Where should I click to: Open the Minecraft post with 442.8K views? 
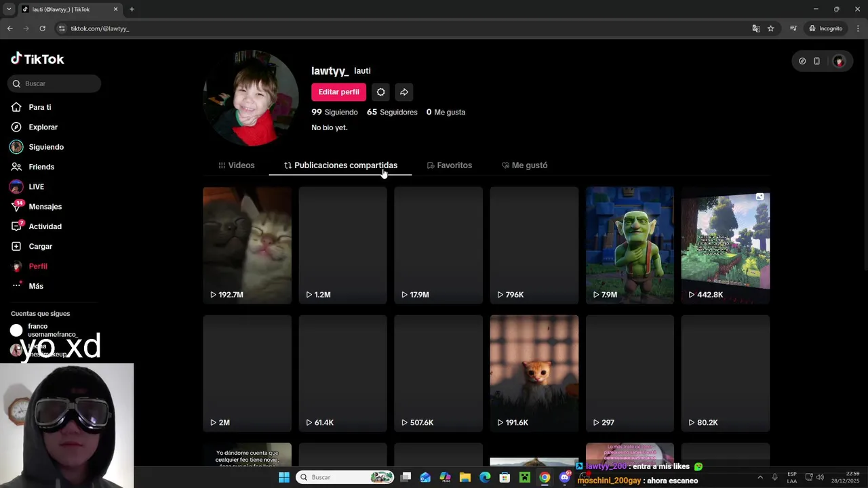tap(725, 245)
